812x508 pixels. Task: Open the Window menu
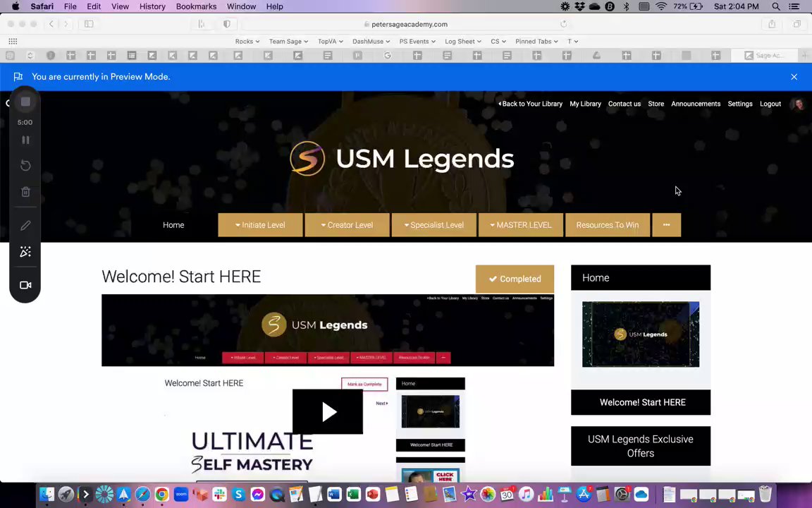[241, 6]
